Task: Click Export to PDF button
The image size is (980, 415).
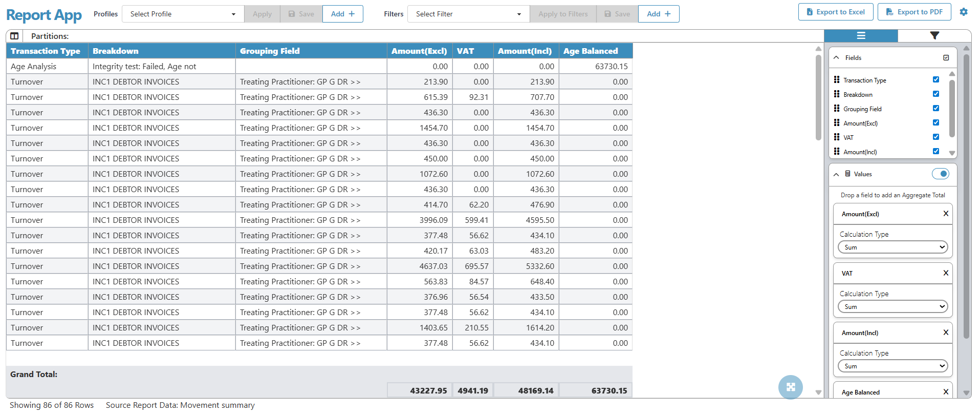Action: [x=914, y=12]
